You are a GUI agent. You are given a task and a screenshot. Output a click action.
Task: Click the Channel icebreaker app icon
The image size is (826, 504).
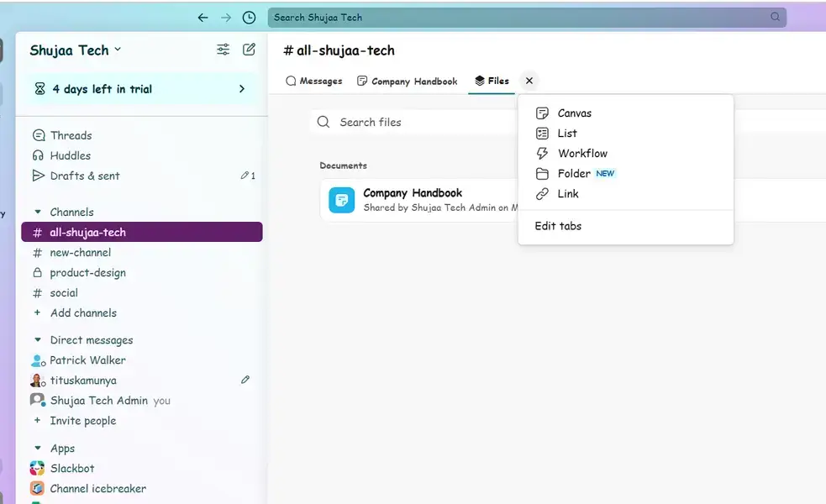(x=37, y=488)
